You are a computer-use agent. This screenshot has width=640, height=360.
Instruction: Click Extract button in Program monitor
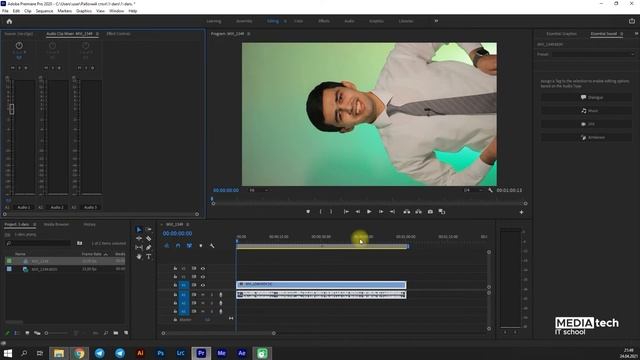418,212
